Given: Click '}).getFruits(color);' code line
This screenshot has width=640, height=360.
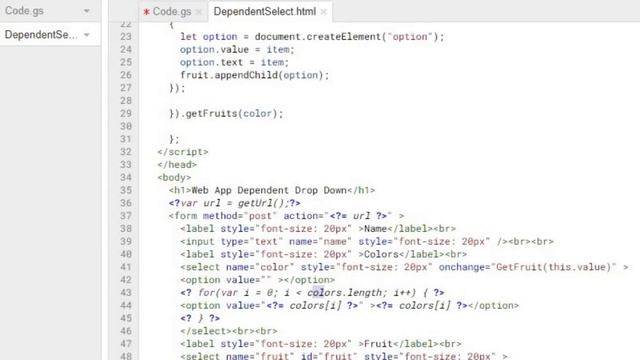Looking at the screenshot, I should (x=226, y=113).
